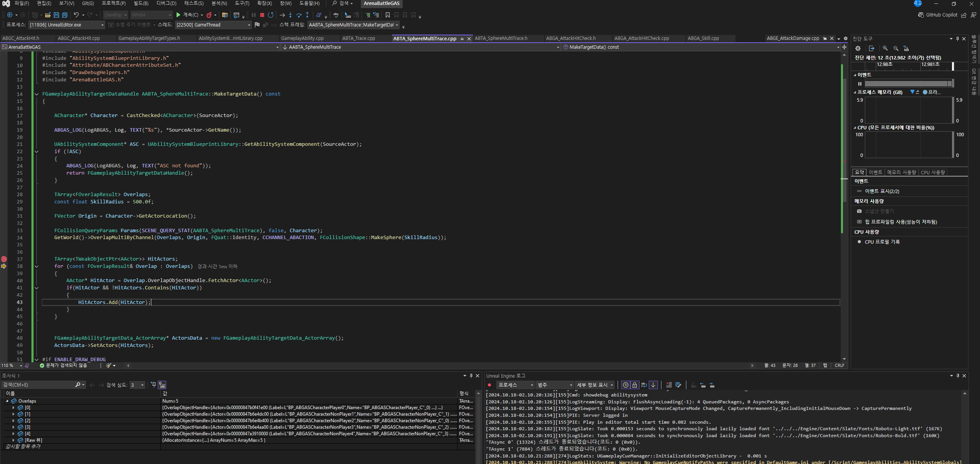
Task: Pause the diagnostics events track
Action: tap(860, 84)
